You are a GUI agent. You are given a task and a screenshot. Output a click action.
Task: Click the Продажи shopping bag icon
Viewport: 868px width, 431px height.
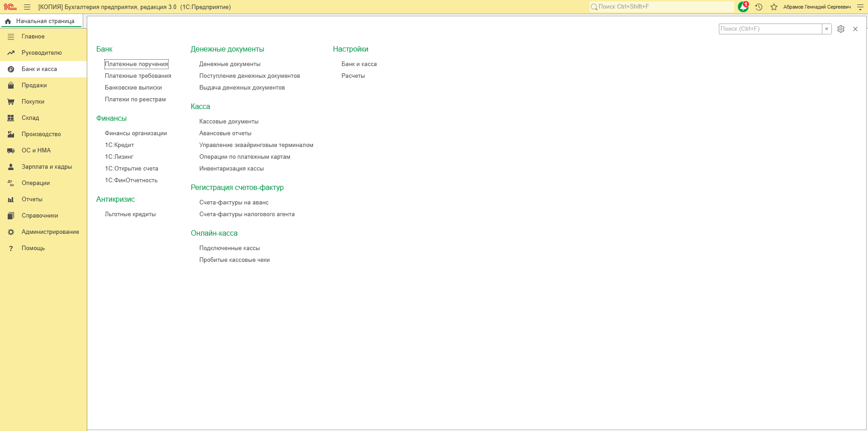11,85
